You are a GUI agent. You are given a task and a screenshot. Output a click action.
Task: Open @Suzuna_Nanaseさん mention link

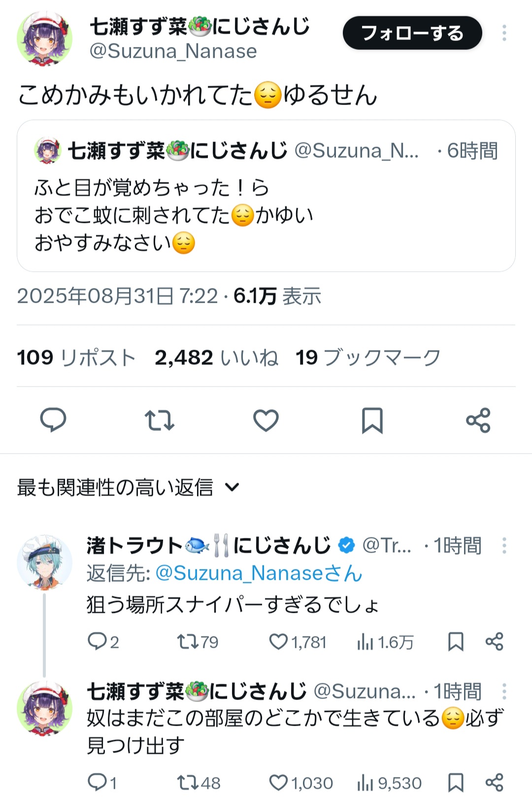pyautogui.click(x=259, y=573)
